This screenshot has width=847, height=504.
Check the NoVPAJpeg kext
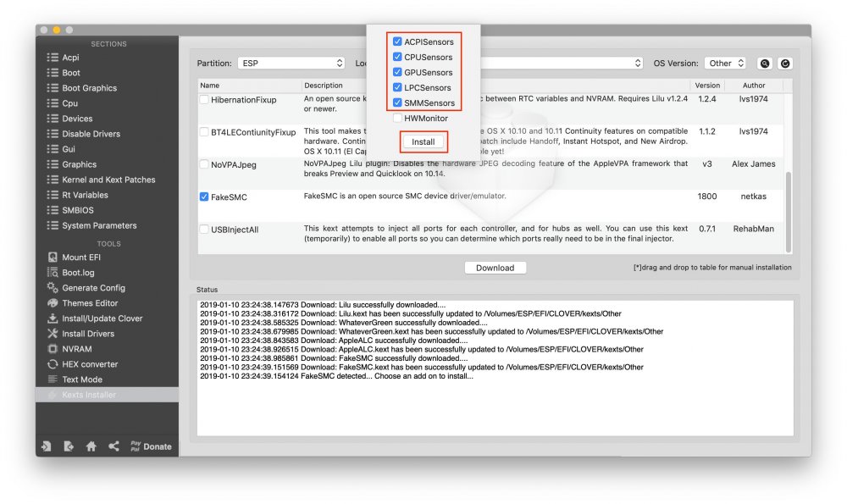pyautogui.click(x=204, y=164)
